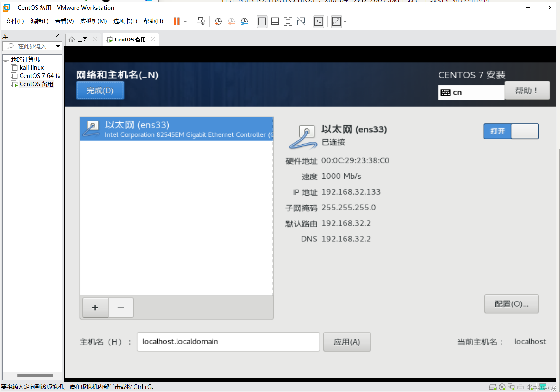The height and width of the screenshot is (392, 560).
Task: Select CentOS 7 64 位 virtual machine
Action: 40,76
